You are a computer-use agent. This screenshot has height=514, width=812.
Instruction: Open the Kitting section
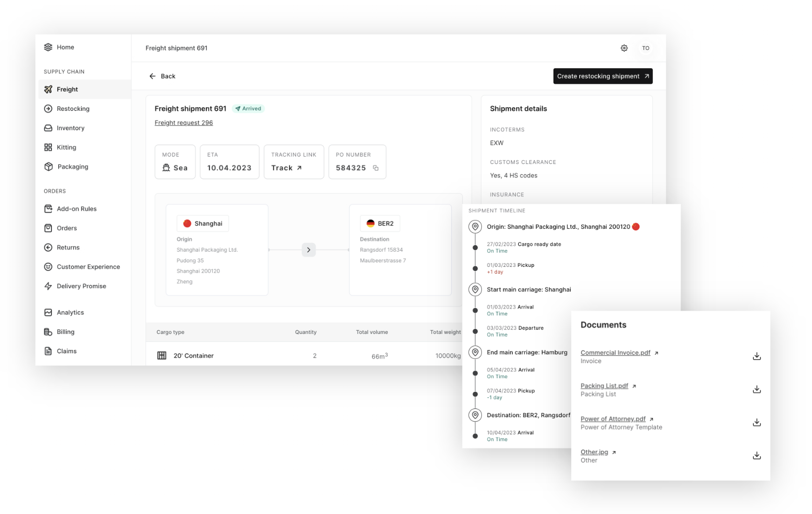pyautogui.click(x=66, y=147)
